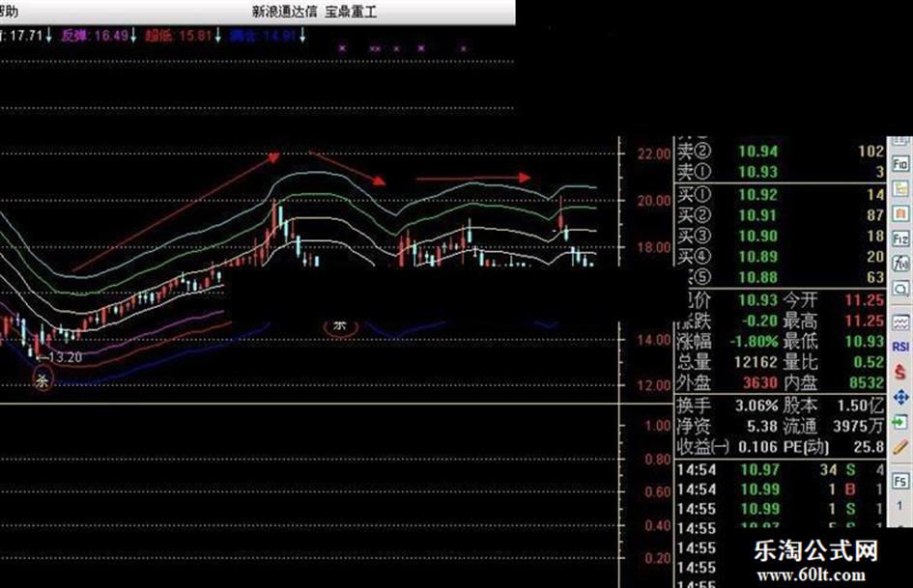This screenshot has width=913, height=588.
Task: Select the 买① 10.92 bid row
Action: (781, 194)
